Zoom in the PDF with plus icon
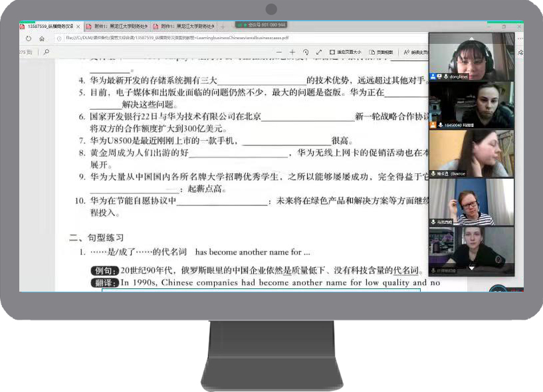The width and height of the screenshot is (543, 392). click(292, 52)
